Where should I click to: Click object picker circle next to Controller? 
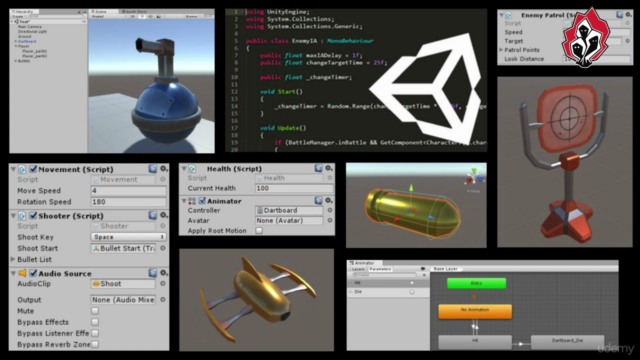click(329, 210)
